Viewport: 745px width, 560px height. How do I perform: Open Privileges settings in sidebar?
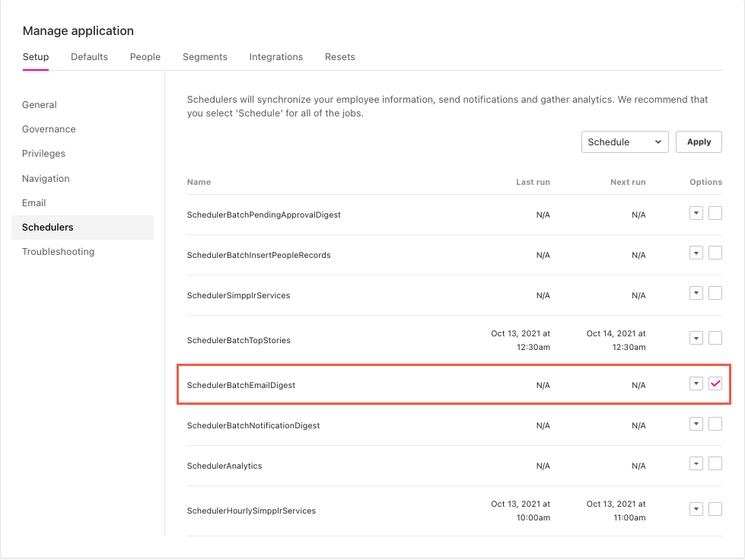(x=43, y=154)
